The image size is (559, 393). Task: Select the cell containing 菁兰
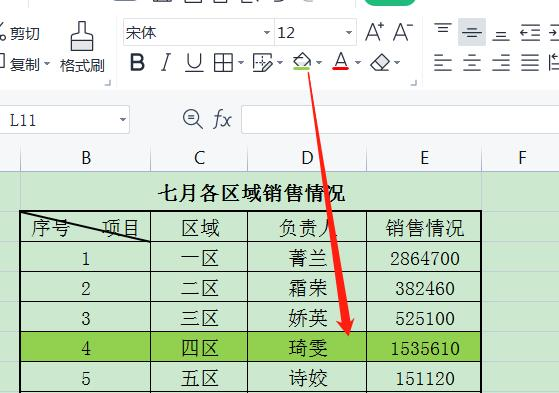click(307, 257)
